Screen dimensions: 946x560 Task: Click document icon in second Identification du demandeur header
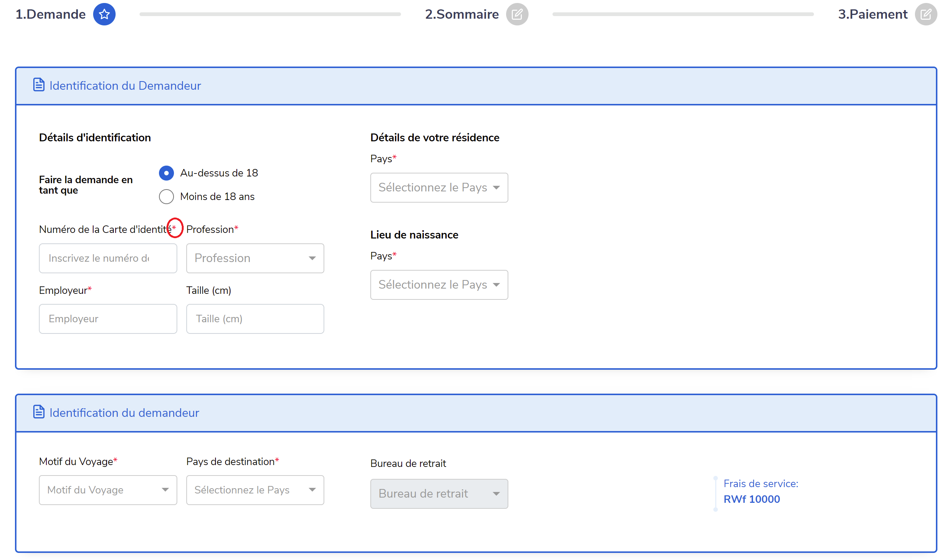point(39,412)
